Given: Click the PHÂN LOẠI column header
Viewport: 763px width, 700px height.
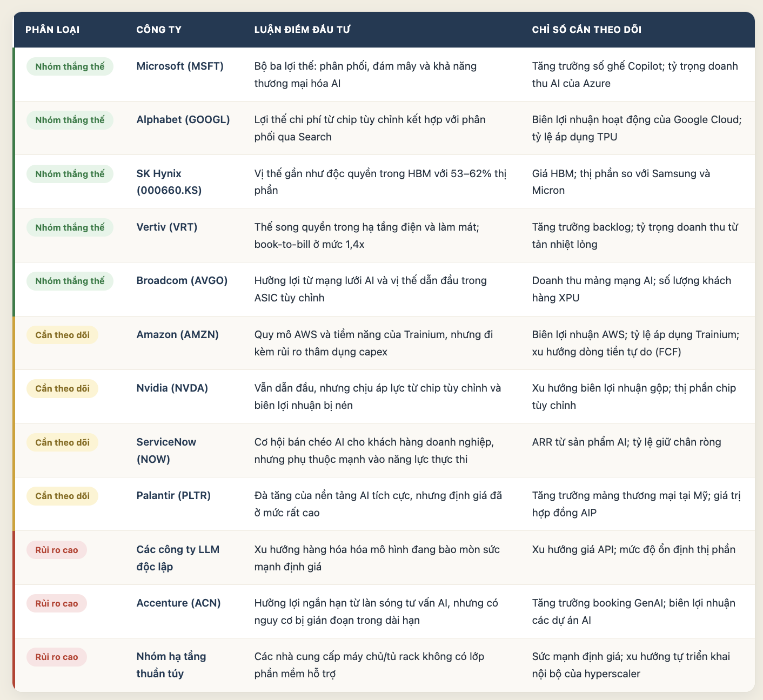Looking at the screenshot, I should (52, 30).
